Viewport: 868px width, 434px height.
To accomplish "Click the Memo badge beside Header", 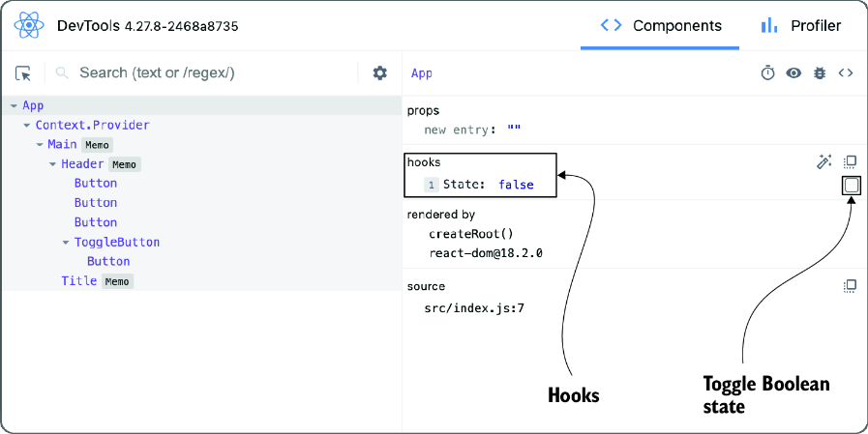I will [125, 164].
